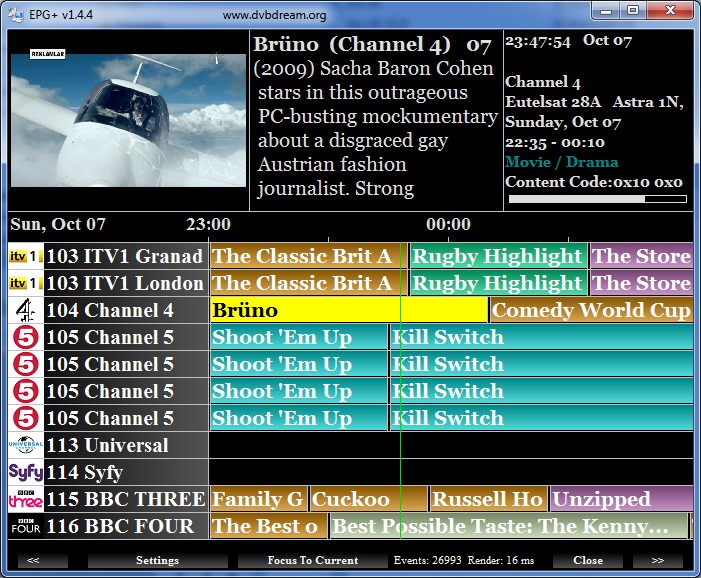Select the Brüno programme block
Screen dimensions: 701x578
(349, 310)
